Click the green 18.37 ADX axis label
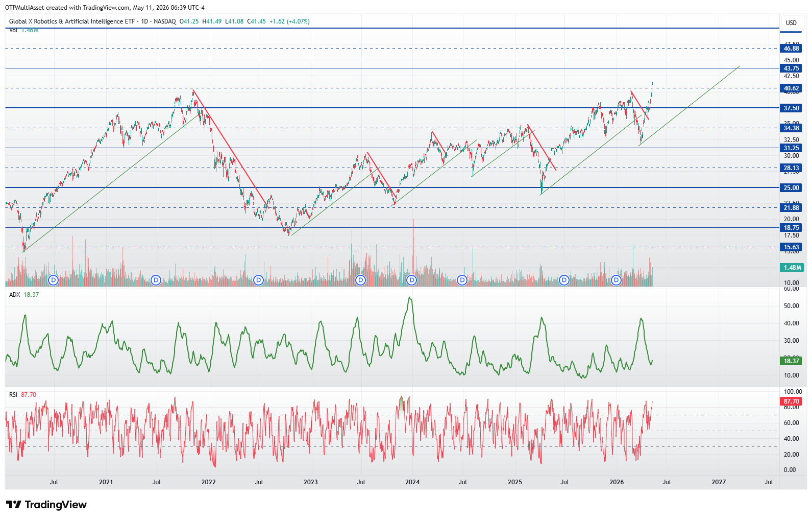This screenshot has width=812, height=520. (791, 361)
